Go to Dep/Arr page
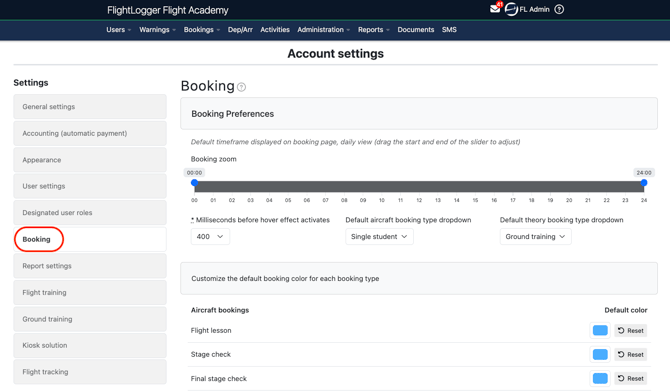670x391 pixels. pos(240,29)
